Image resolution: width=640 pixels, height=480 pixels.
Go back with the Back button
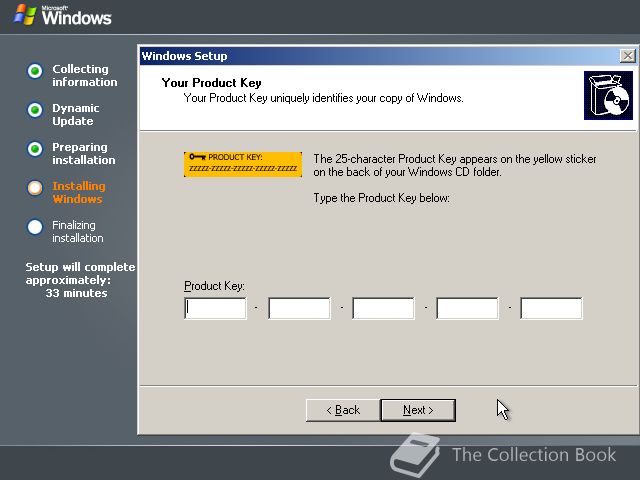coord(343,410)
